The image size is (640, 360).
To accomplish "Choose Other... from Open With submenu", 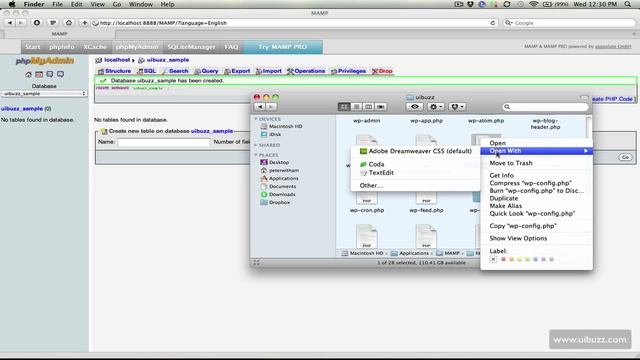I will pos(415,186).
